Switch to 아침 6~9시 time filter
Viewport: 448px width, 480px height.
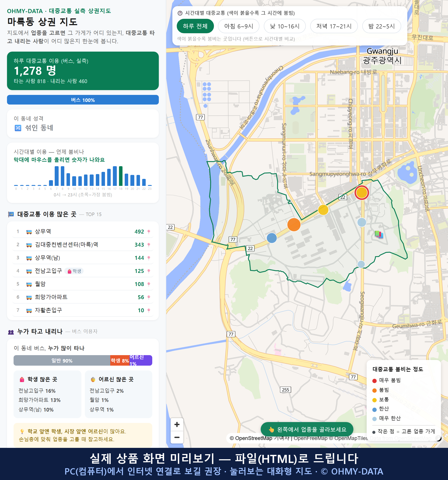coord(239,26)
